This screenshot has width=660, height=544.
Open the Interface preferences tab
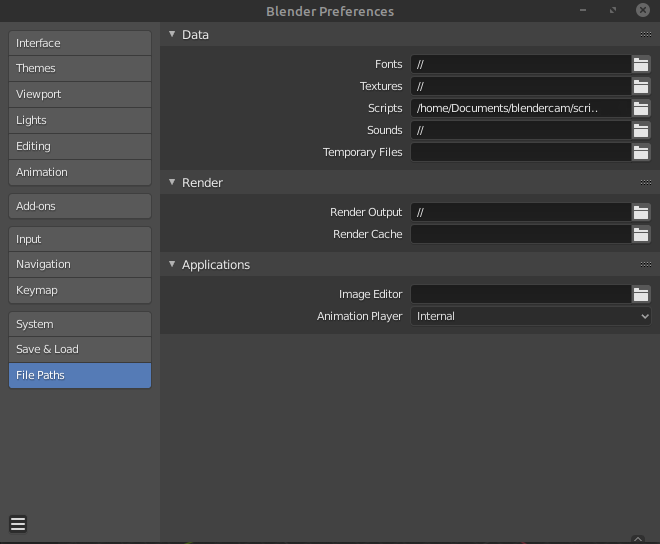pyautogui.click(x=80, y=43)
